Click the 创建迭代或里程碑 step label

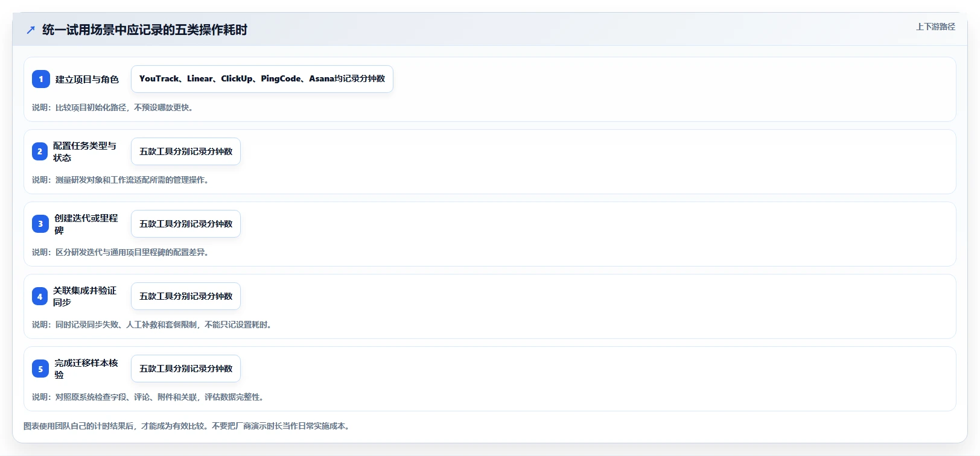86,224
